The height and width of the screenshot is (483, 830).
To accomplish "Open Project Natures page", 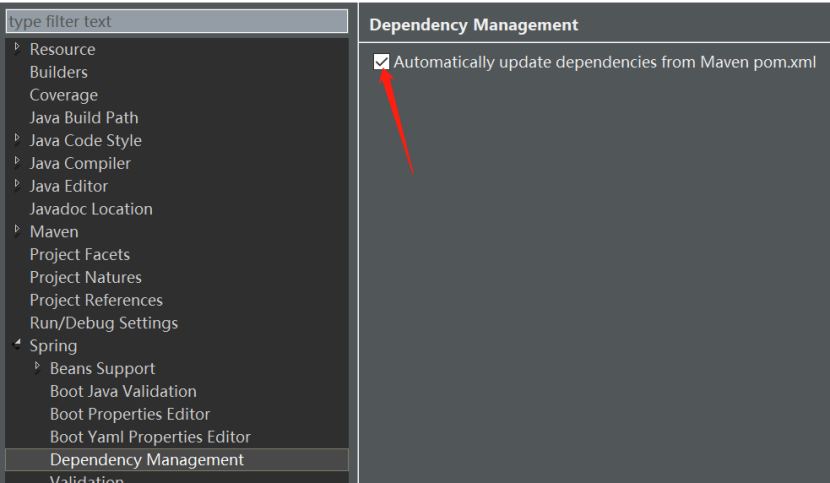I will (86, 277).
